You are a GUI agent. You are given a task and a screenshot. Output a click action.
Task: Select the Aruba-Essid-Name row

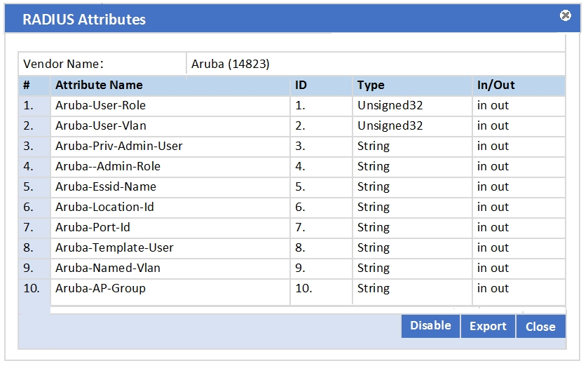[x=106, y=187]
